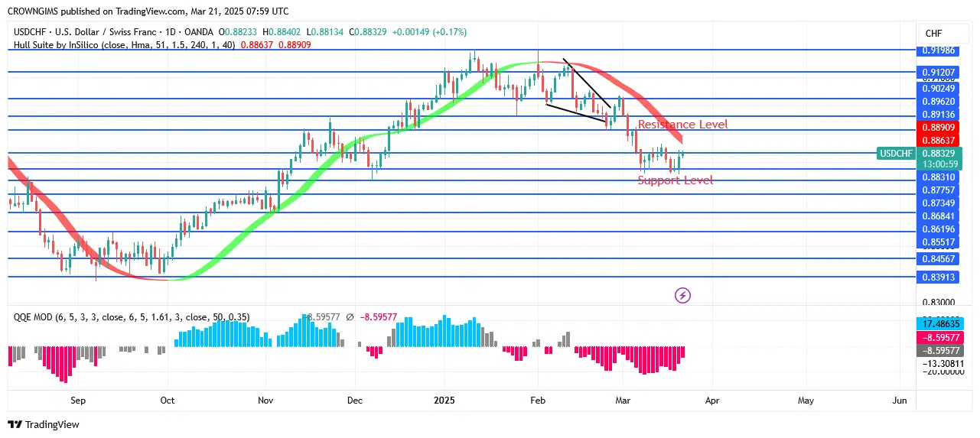Click the TradingView logo at bottom left

tap(44, 424)
